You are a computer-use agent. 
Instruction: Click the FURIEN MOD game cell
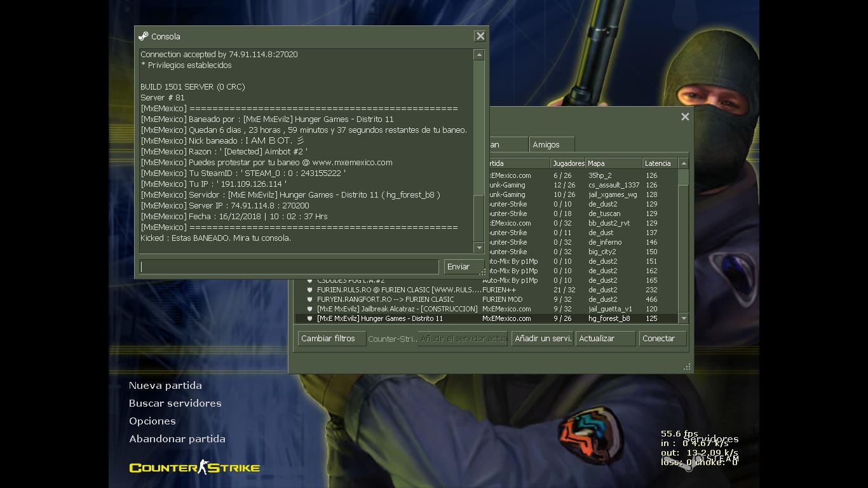click(503, 299)
